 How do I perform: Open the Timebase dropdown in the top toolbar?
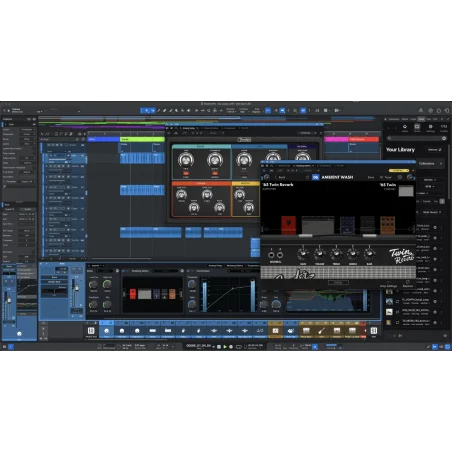point(244,110)
